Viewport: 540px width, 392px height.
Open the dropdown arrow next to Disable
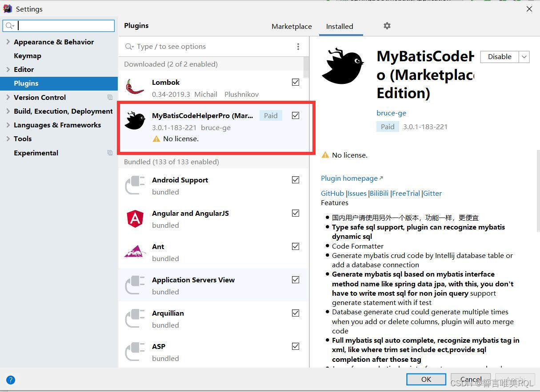(524, 57)
